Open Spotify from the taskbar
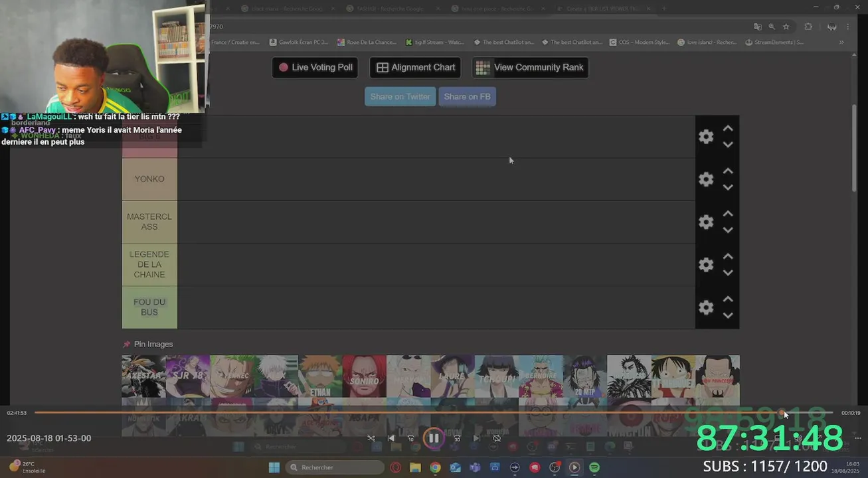868x478 pixels. (594, 467)
